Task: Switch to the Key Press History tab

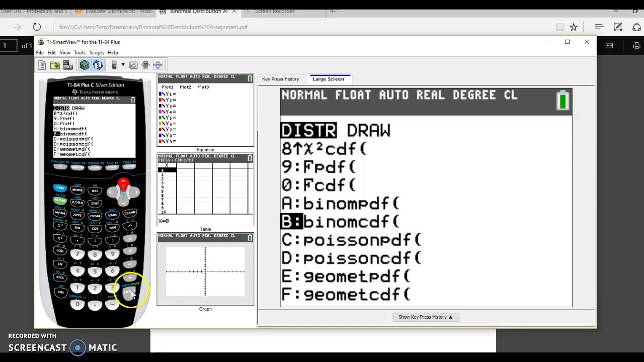Action: point(280,79)
